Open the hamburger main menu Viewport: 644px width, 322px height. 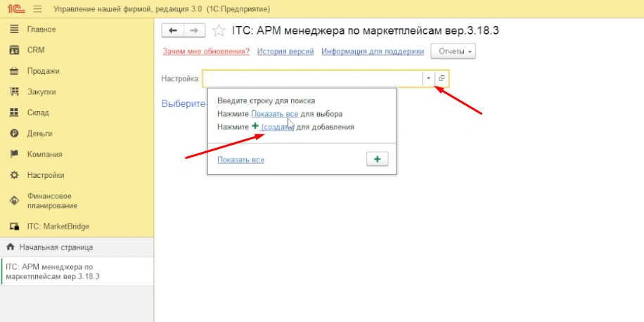37,8
